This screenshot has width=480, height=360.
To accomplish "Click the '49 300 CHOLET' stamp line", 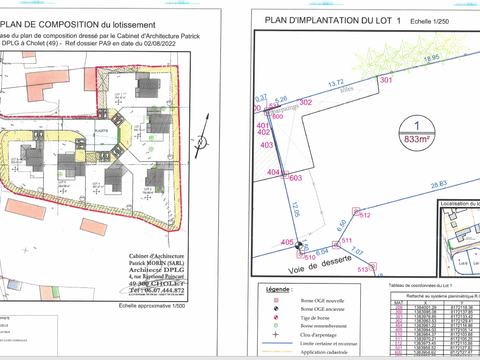I will pyautogui.click(x=156, y=283).
